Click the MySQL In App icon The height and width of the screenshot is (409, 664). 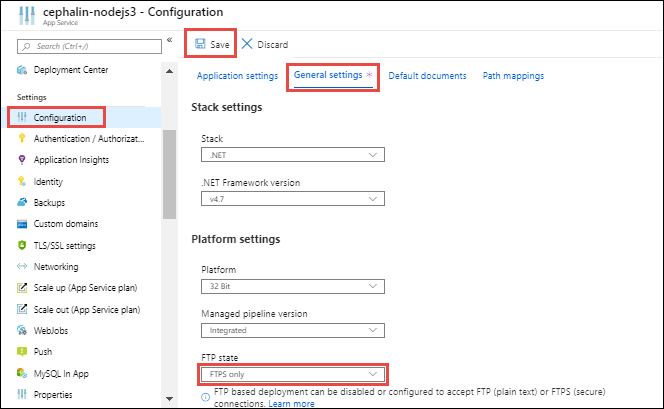click(21, 373)
